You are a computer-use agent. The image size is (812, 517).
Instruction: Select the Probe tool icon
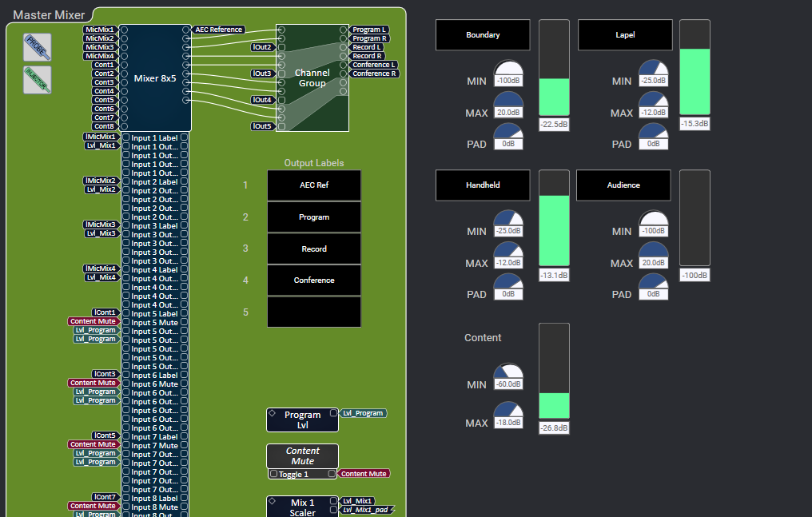coord(37,47)
